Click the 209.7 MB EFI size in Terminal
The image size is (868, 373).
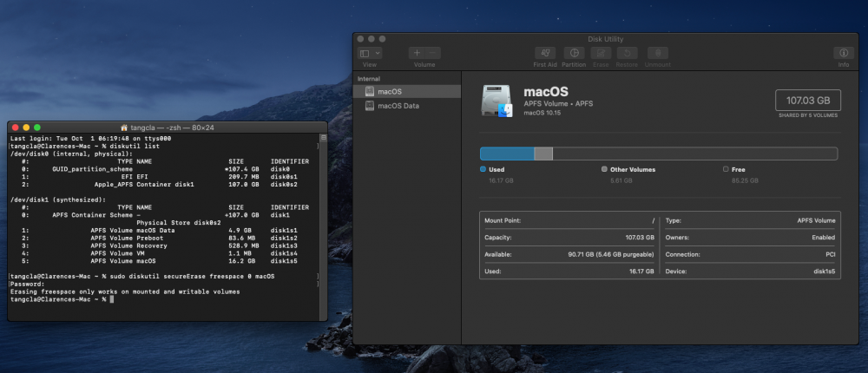pyautogui.click(x=244, y=177)
